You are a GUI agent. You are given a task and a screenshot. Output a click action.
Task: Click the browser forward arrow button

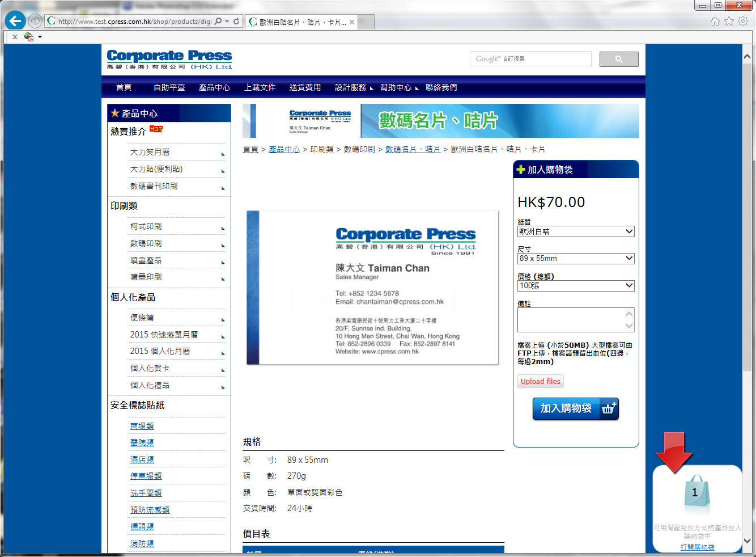[x=35, y=21]
